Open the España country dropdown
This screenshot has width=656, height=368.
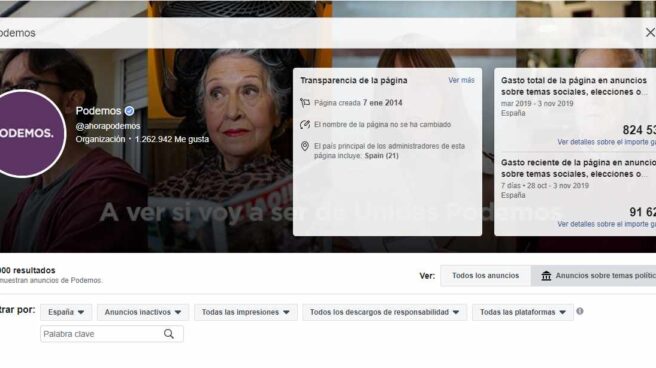pyautogui.click(x=66, y=312)
